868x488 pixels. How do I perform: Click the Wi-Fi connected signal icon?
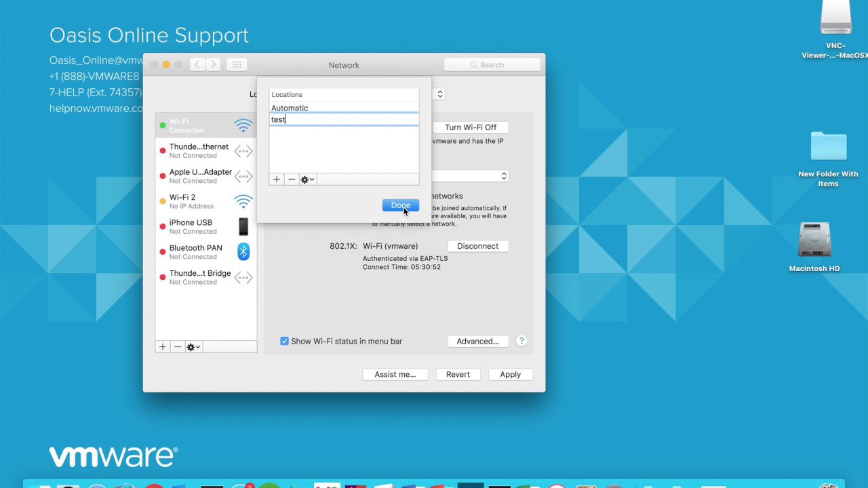(243, 125)
